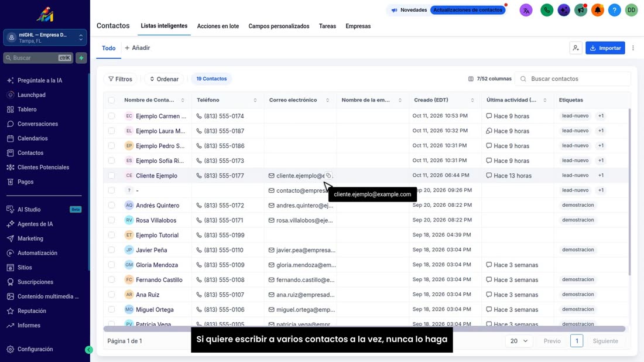
Task: Click Añadir to add smart list
Action: click(137, 48)
